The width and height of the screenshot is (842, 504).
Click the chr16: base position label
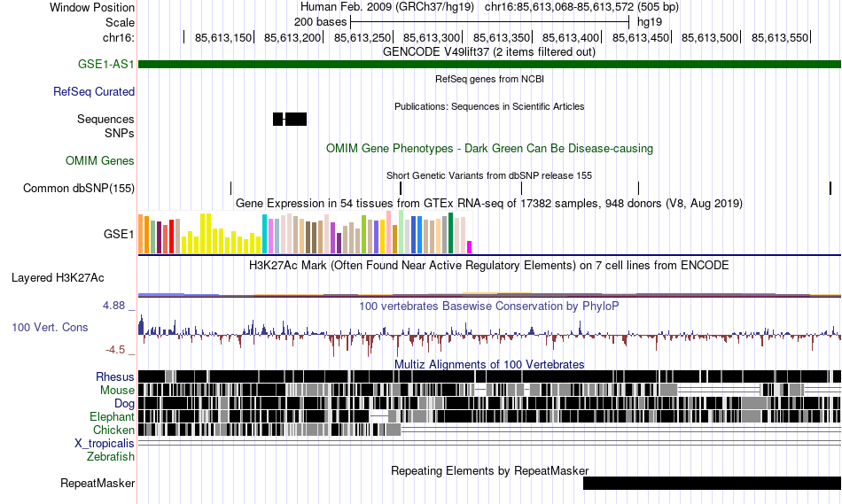click(x=119, y=37)
